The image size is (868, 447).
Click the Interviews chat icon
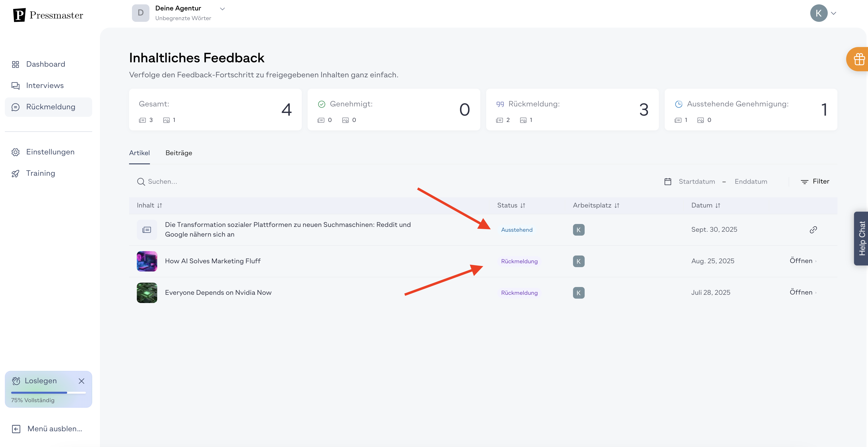click(x=16, y=86)
